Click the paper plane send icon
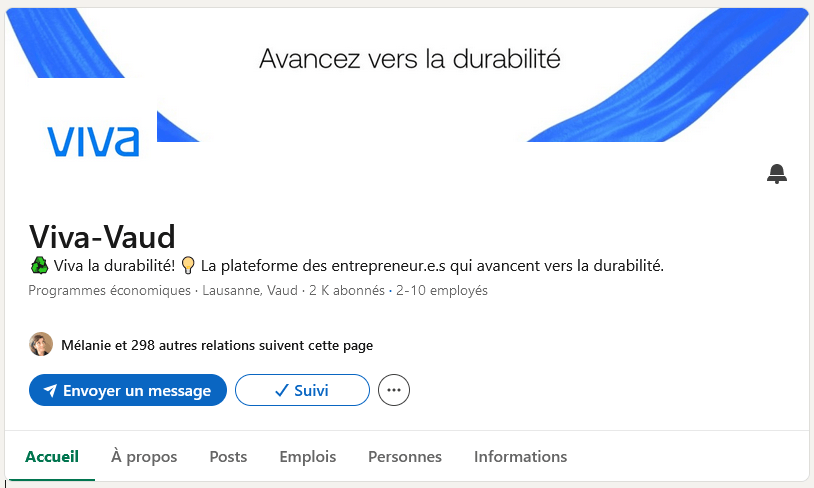Viewport: 814px width, 488px height. pos(50,391)
